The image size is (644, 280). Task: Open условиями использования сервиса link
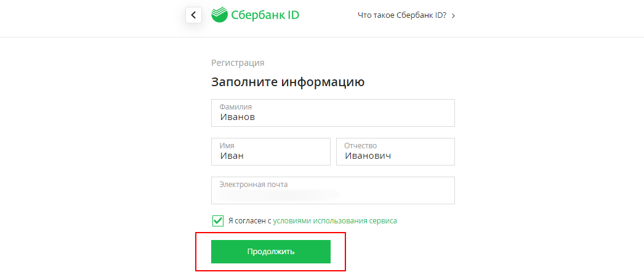(x=335, y=221)
